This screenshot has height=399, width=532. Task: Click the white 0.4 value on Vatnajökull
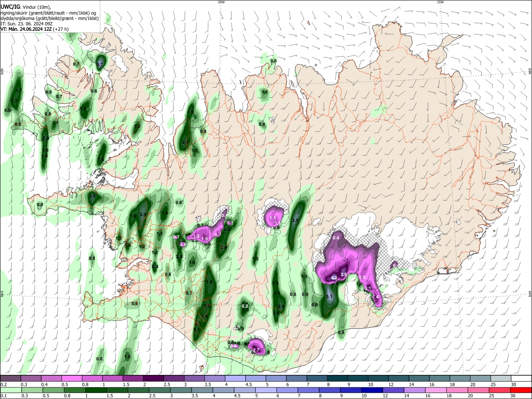tap(337, 238)
